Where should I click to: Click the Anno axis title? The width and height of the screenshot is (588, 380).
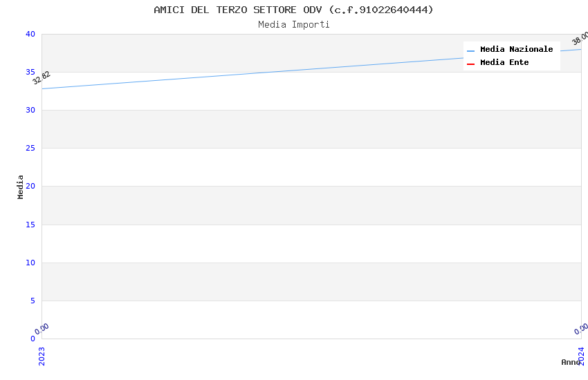point(571,362)
